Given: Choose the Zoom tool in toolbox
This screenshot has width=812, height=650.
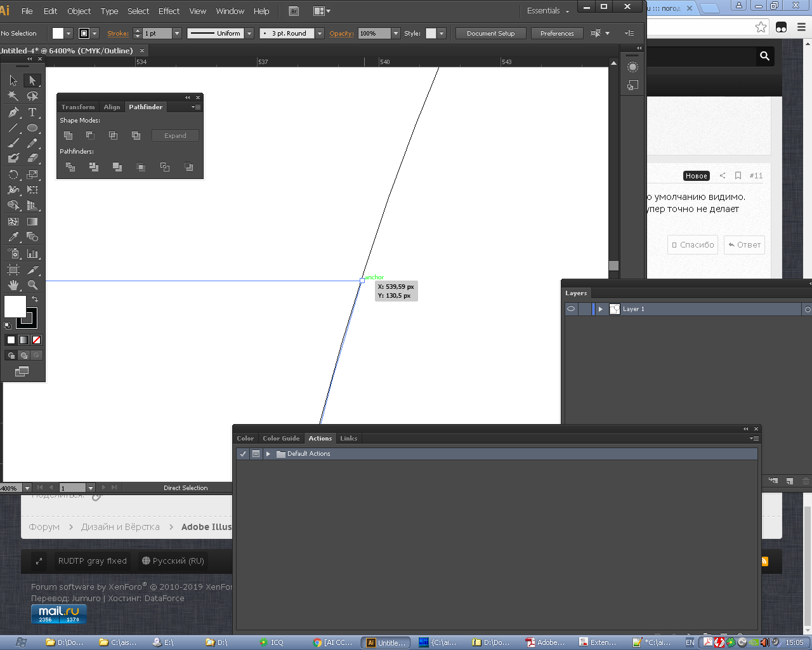Looking at the screenshot, I should [x=32, y=285].
